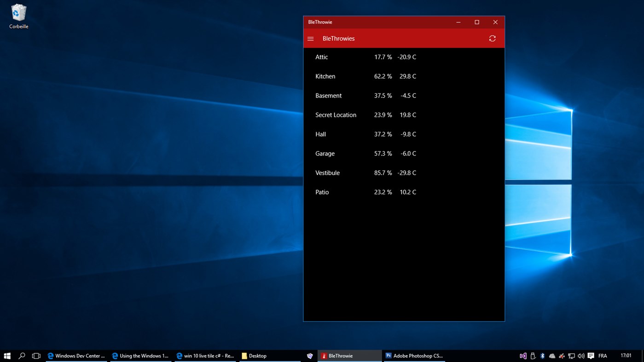Open the BleThrowies hamburger menu
The image size is (644, 362).
[310, 39]
